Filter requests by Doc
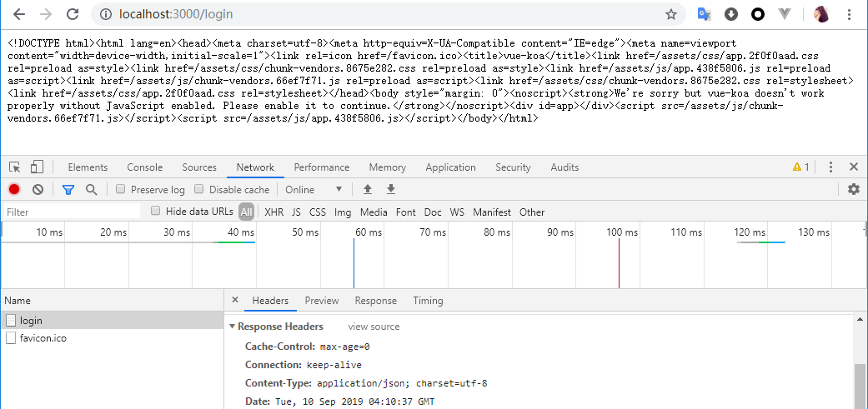868x409 pixels. click(x=433, y=212)
